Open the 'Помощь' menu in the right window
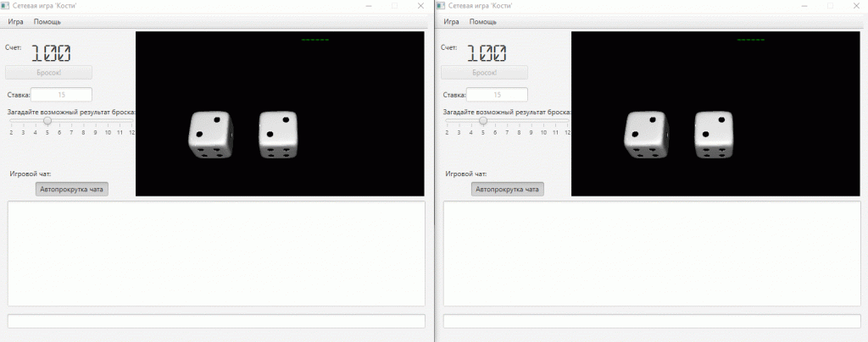 (482, 21)
